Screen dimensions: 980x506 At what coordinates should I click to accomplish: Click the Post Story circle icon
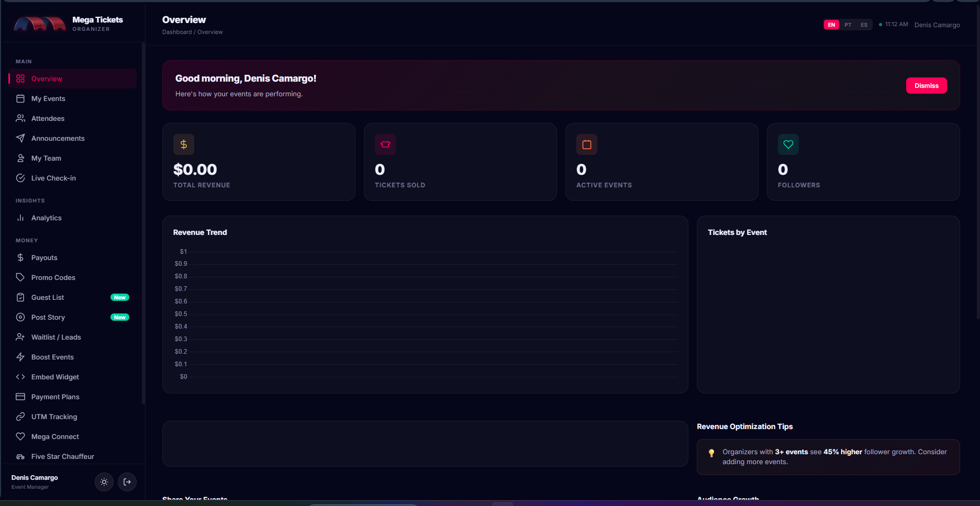pos(20,317)
